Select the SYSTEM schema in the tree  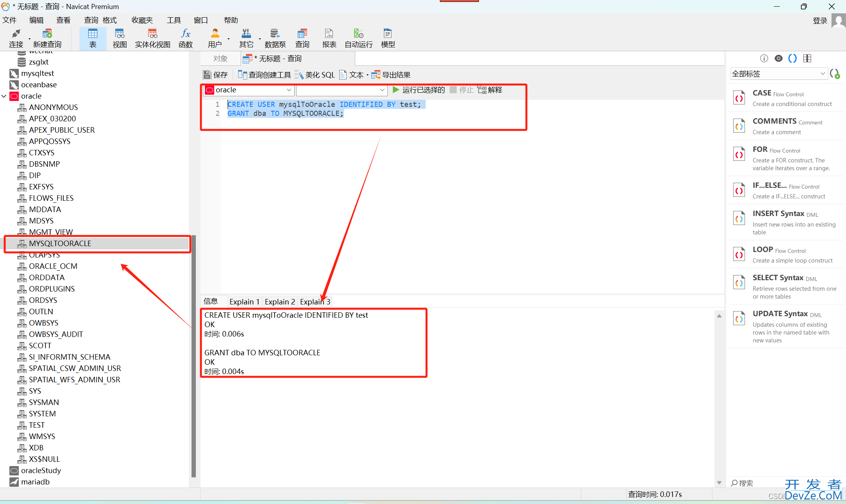[42, 414]
